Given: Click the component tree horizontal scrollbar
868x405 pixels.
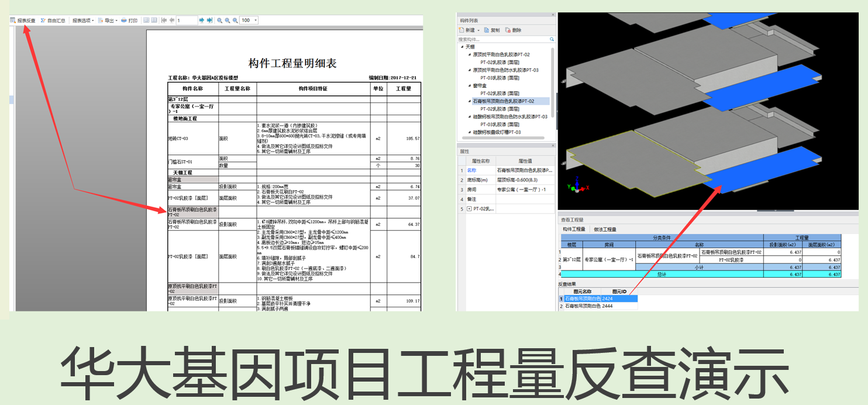Looking at the screenshot, I should [x=503, y=139].
